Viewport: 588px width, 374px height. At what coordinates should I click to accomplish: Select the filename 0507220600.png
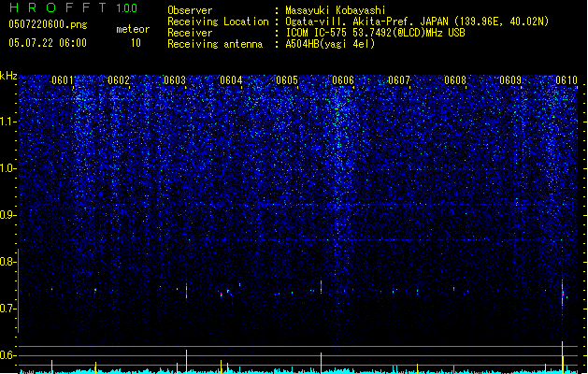48,24
